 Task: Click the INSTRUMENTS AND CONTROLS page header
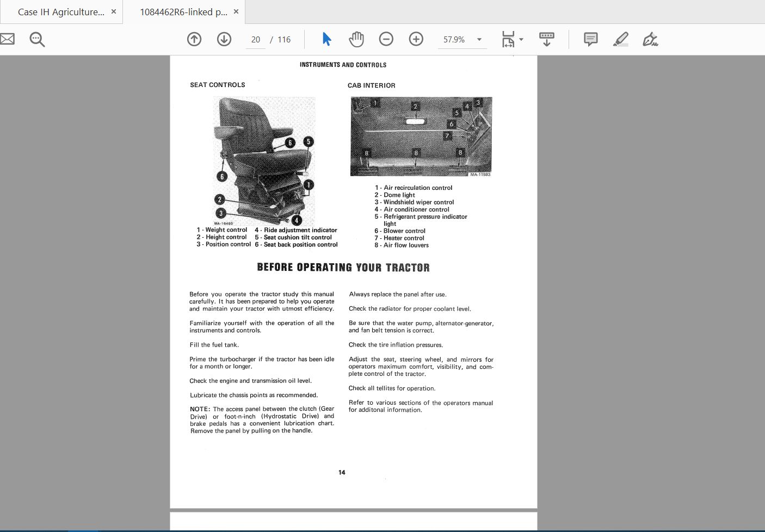point(343,65)
